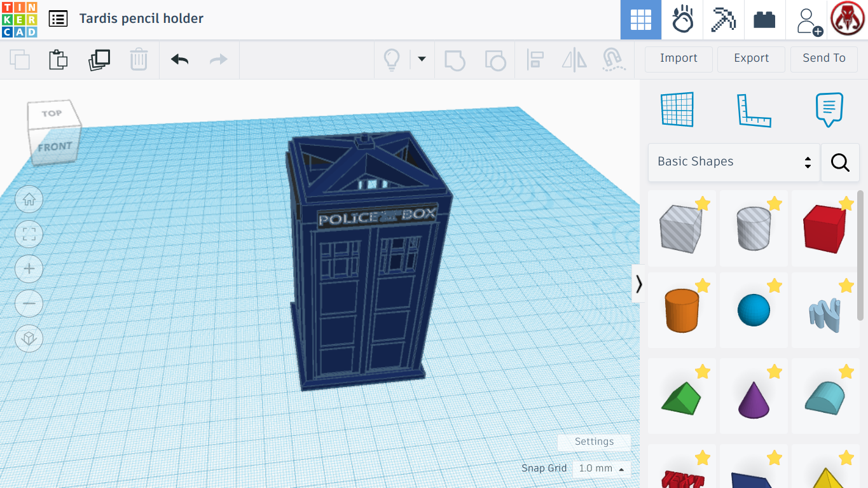Image resolution: width=868 pixels, height=488 pixels.
Task: Toggle orthographic perspective view cube icon
Action: pyautogui.click(x=29, y=338)
